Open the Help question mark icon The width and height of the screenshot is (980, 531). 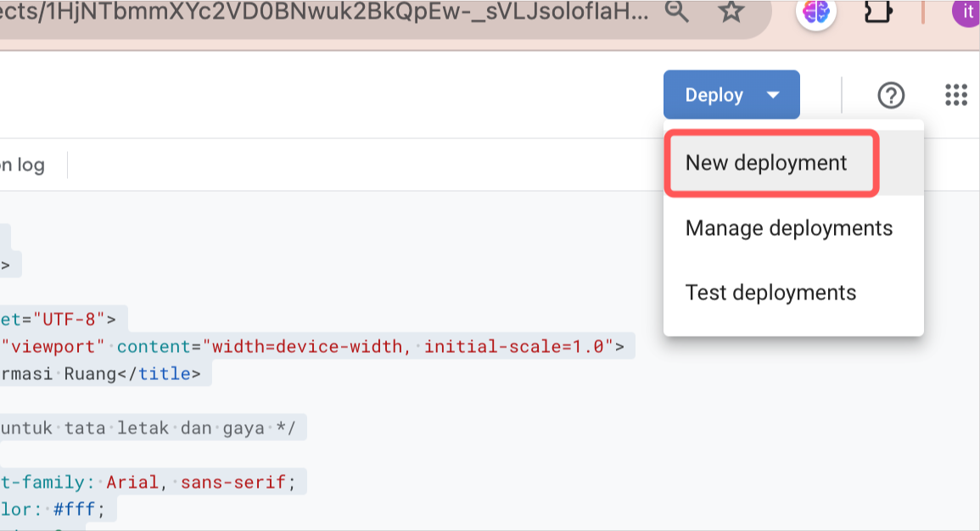pyautogui.click(x=891, y=96)
